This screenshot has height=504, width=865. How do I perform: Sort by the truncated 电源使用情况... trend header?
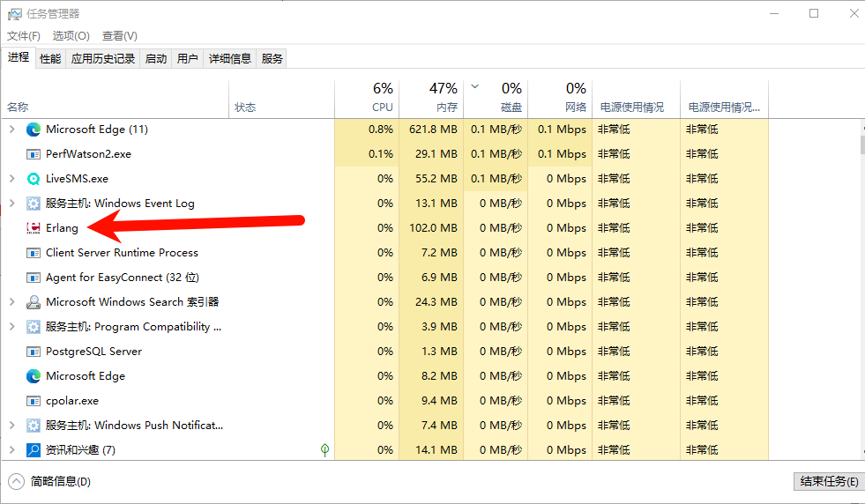click(724, 100)
